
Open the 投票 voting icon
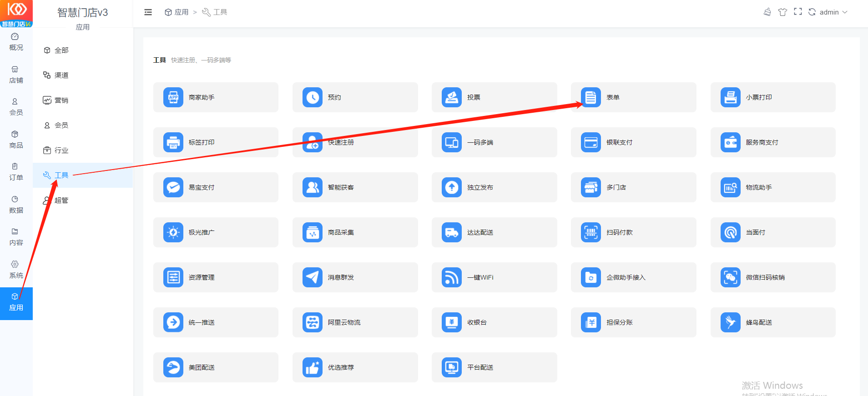(x=452, y=97)
